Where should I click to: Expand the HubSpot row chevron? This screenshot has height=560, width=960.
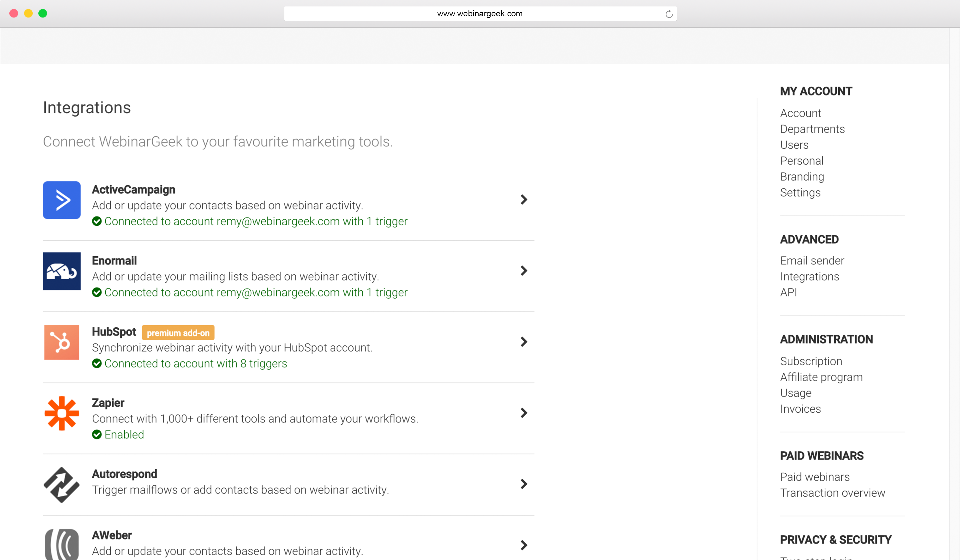524,342
